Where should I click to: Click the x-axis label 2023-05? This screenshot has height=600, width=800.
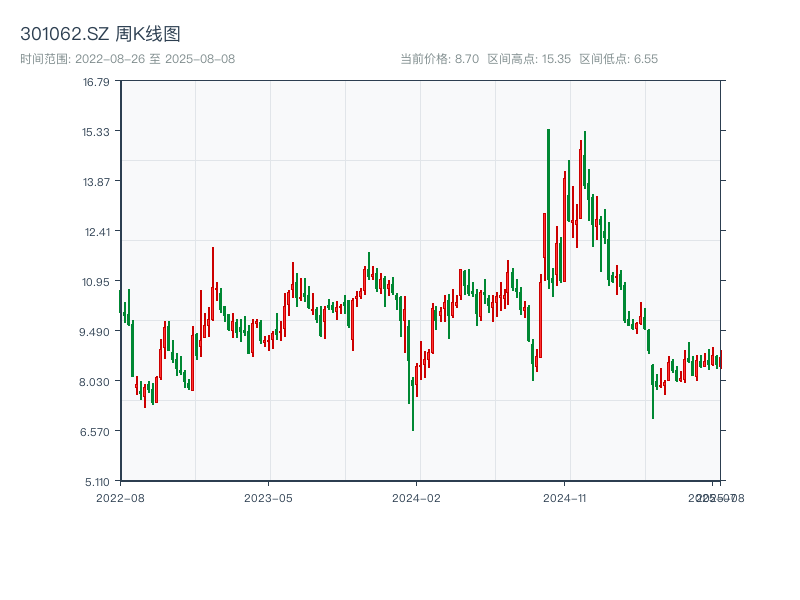pos(268,498)
